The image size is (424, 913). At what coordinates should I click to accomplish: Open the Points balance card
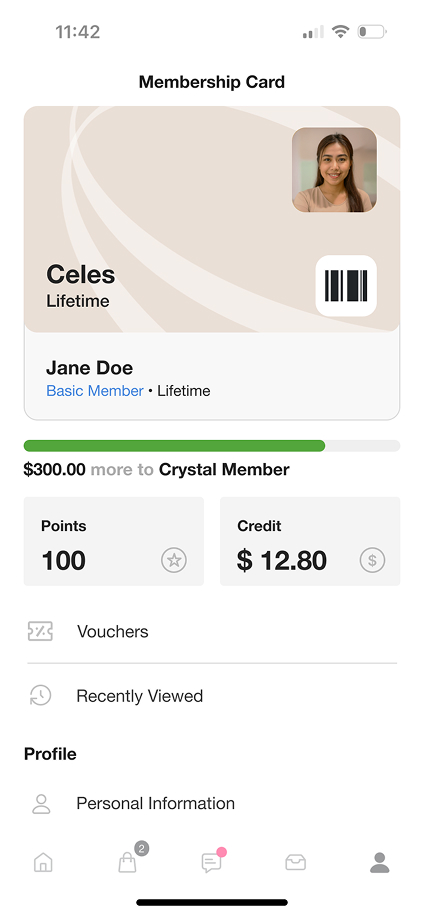tap(114, 541)
